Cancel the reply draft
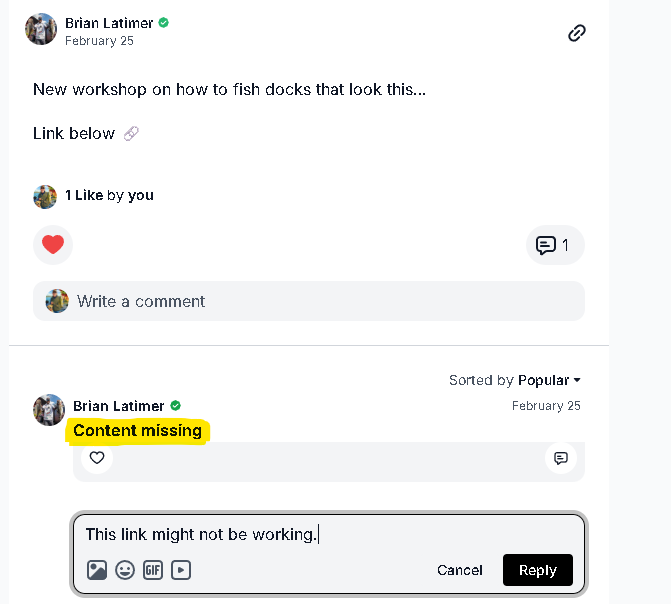Image resolution: width=671 pixels, height=604 pixels. pyautogui.click(x=460, y=570)
